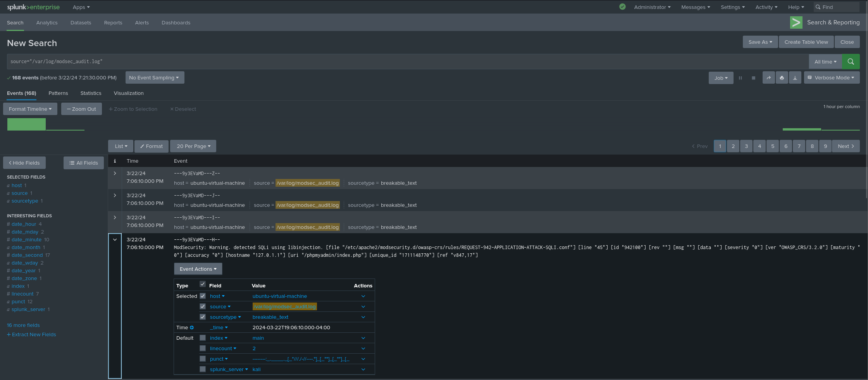Stop the search job
Image resolution: width=868 pixels, height=380 pixels.
pyautogui.click(x=753, y=78)
